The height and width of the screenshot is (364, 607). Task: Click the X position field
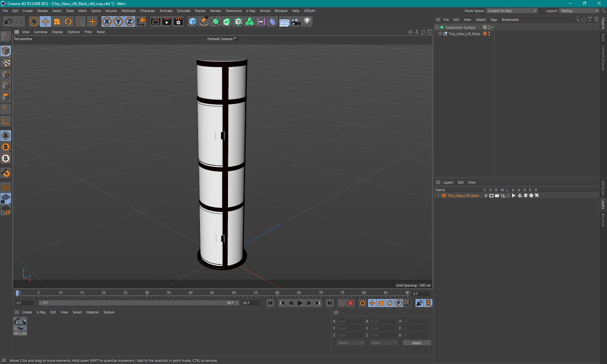pos(351,321)
